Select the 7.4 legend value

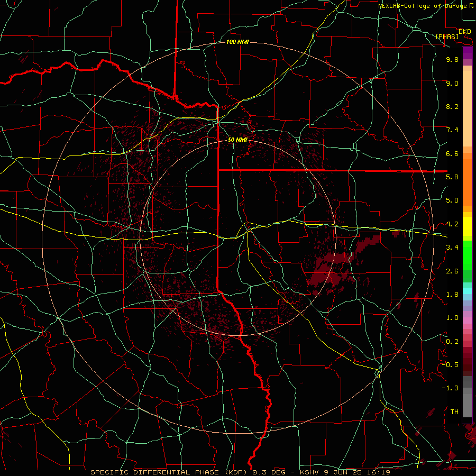coord(452,130)
